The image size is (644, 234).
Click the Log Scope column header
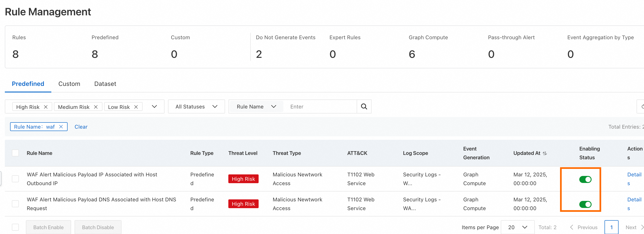pos(415,153)
